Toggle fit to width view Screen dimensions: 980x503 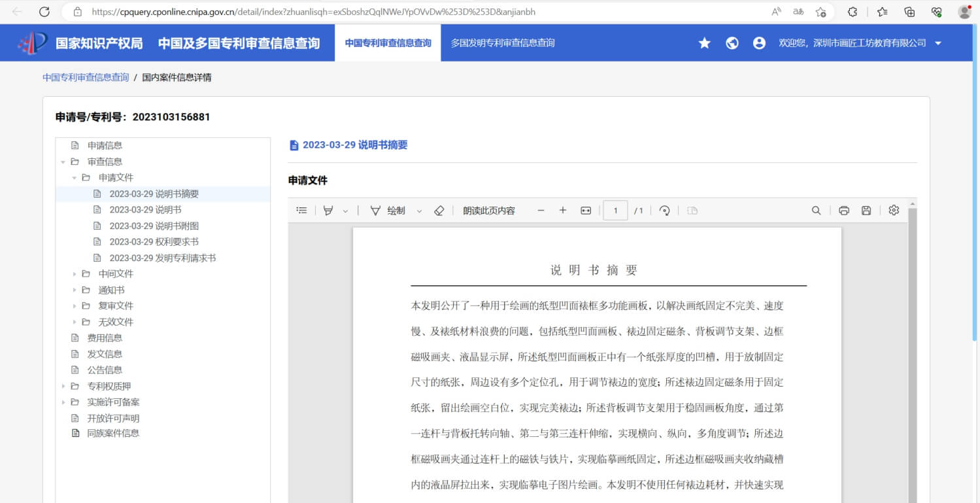tap(585, 211)
